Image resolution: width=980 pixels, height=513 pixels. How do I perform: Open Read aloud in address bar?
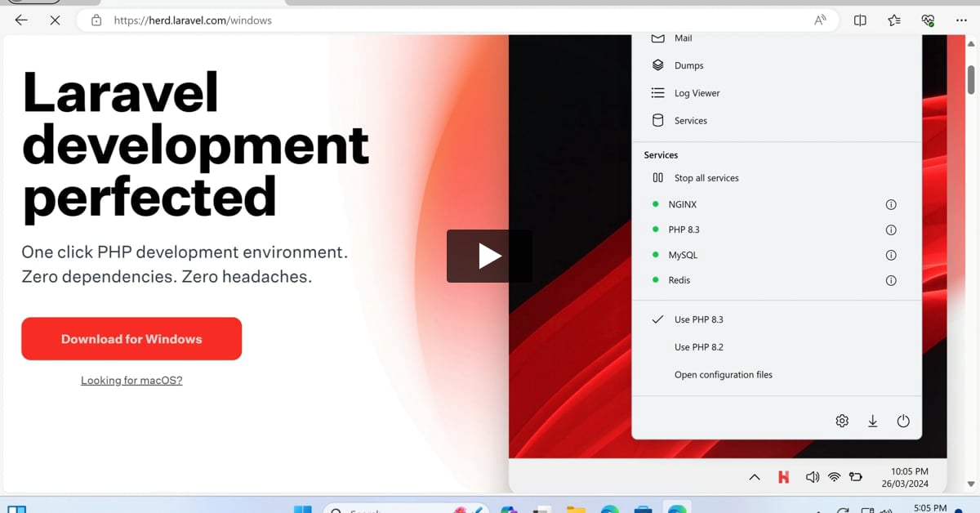tap(820, 20)
